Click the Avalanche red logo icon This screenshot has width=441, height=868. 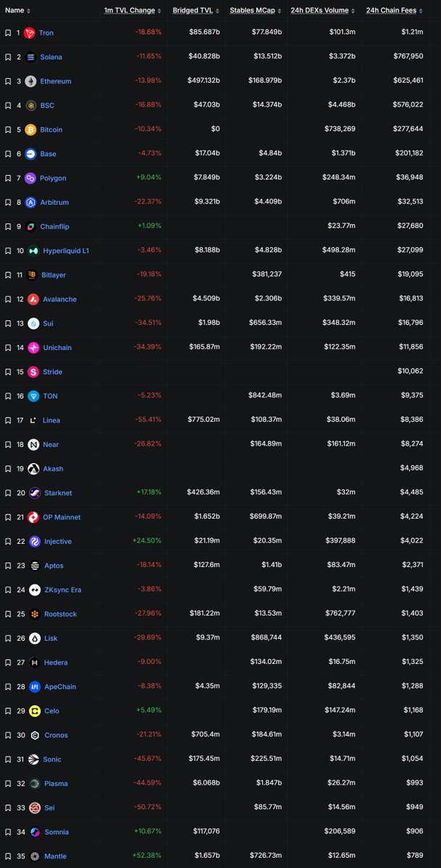[x=33, y=299]
